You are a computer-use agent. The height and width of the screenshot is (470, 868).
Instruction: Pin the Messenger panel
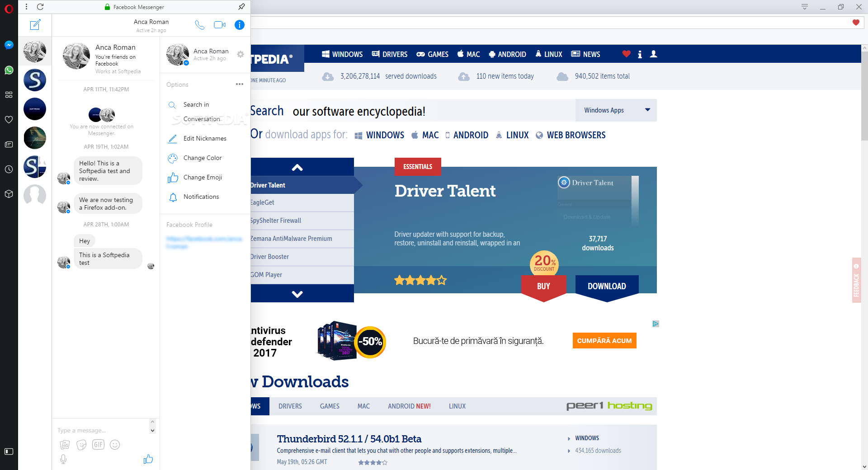pyautogui.click(x=242, y=7)
